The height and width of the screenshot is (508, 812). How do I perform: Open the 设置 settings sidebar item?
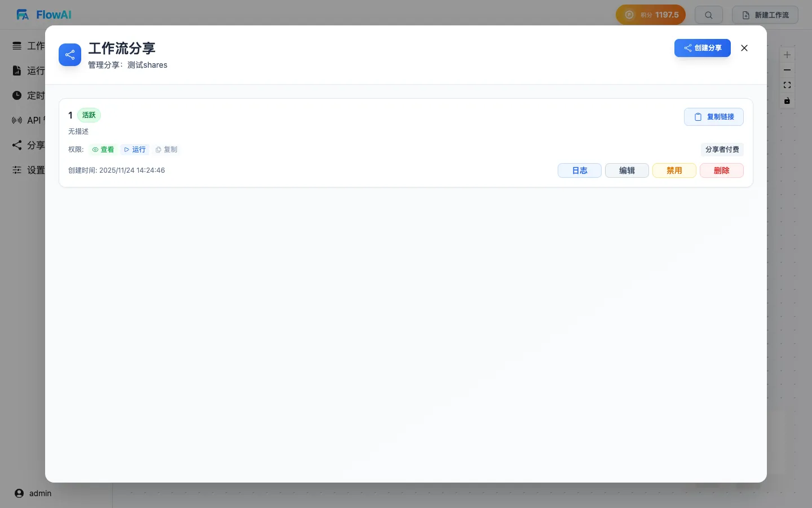pyautogui.click(x=28, y=170)
